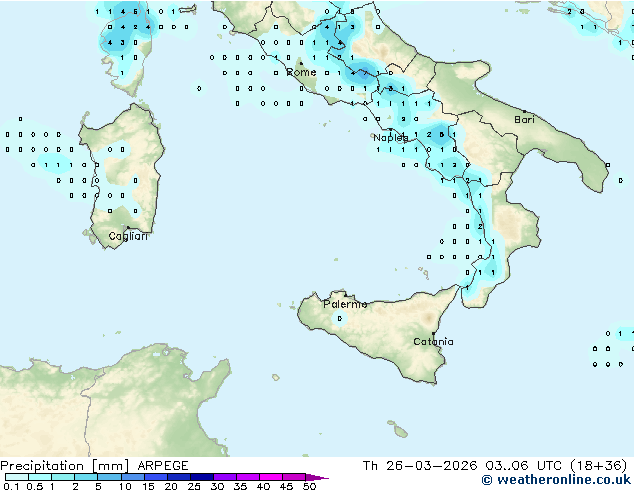Click the 'Precipitation [mm]' title text

65,466
